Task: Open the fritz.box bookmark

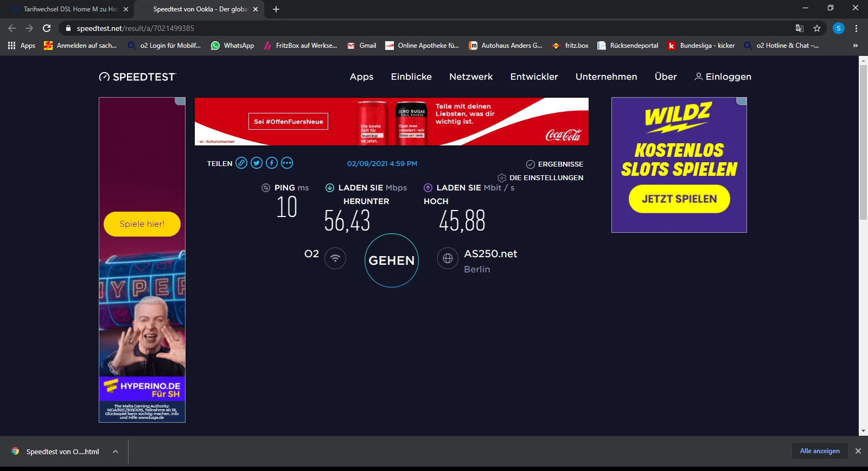Action: 570,46
